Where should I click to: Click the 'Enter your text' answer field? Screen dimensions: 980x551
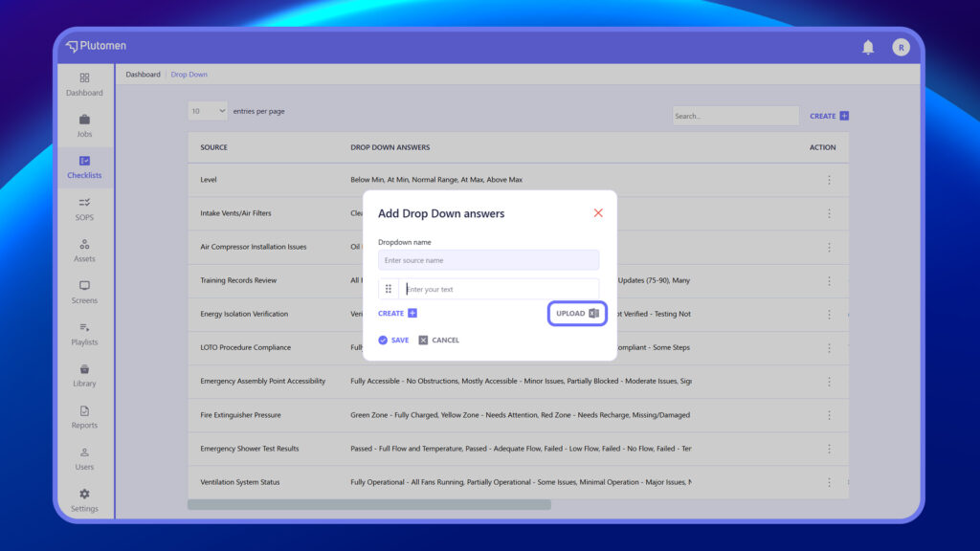[x=499, y=289]
